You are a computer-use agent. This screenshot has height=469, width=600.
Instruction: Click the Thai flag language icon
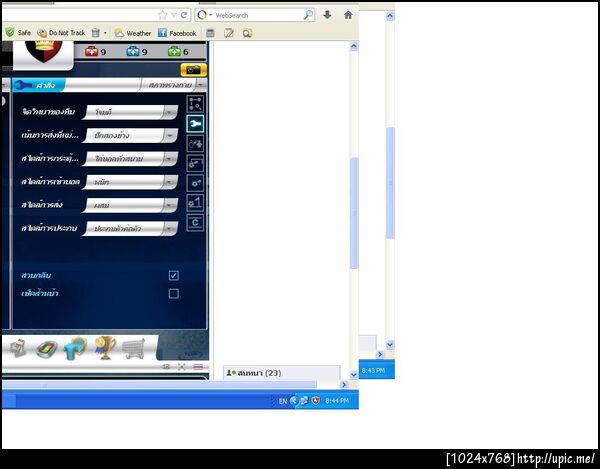[x=198, y=367]
